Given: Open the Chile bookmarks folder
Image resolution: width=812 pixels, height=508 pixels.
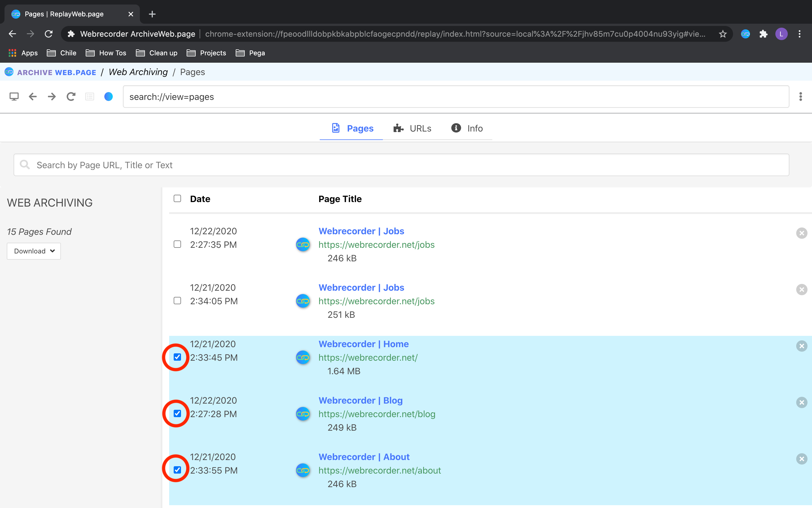Looking at the screenshot, I should [x=62, y=53].
